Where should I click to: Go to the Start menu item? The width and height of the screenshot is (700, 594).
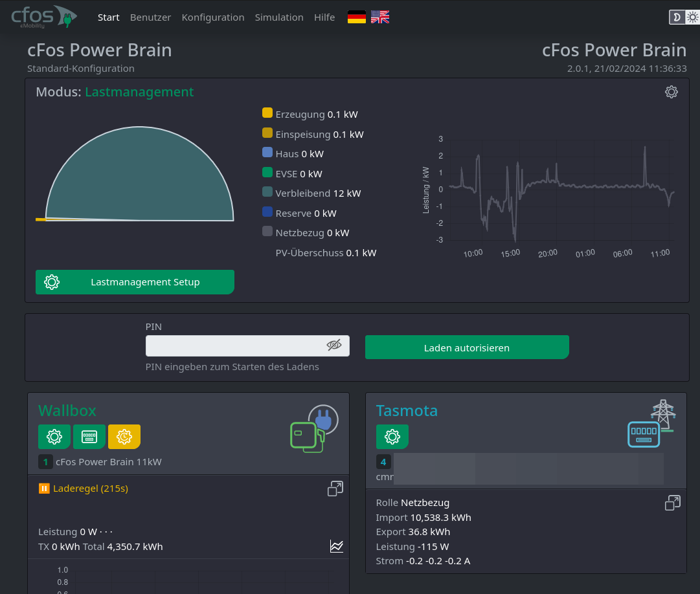(x=109, y=17)
